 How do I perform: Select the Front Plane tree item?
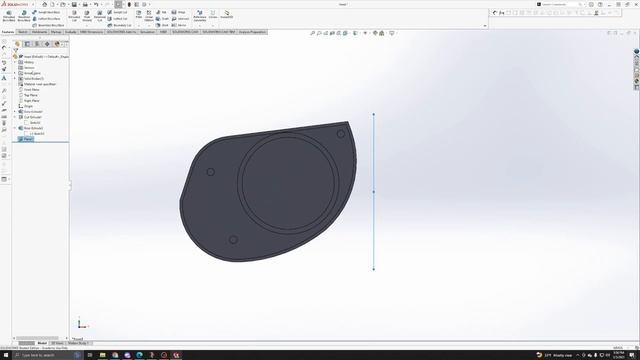click(29, 89)
